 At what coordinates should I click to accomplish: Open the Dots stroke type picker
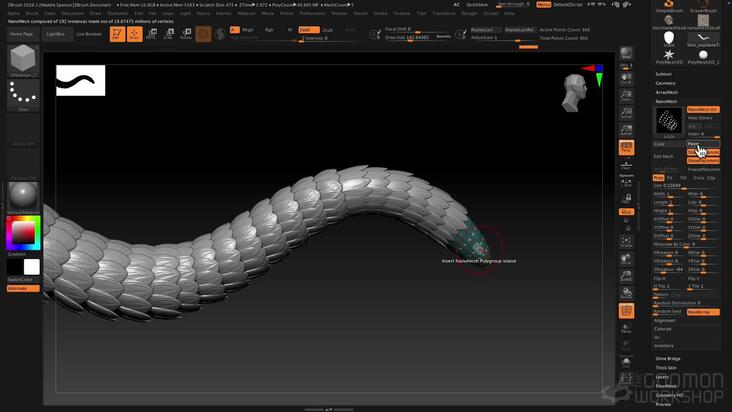pos(23,95)
